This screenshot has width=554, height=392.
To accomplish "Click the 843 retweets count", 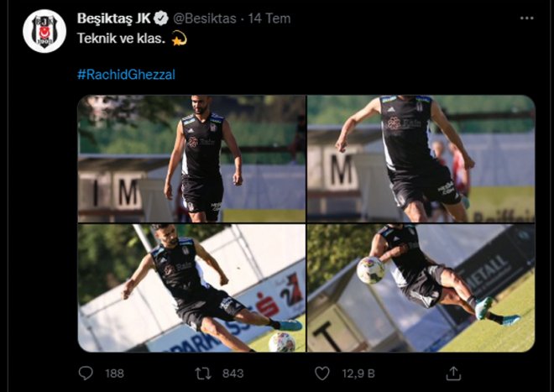I will [232, 374].
